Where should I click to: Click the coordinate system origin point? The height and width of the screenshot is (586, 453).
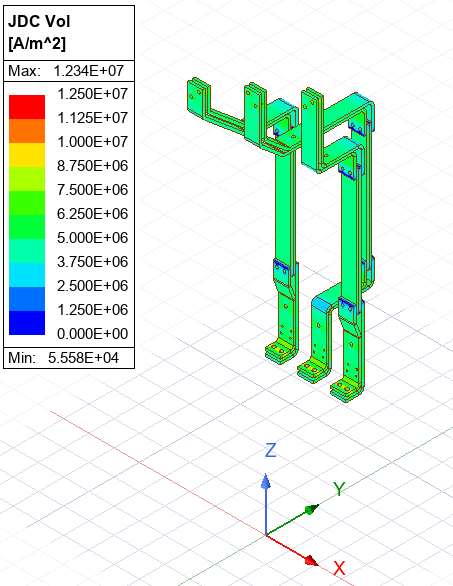(266, 535)
